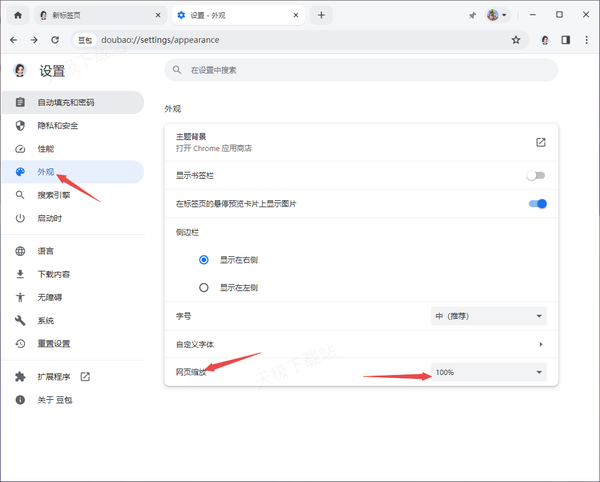
Task: Bookmark this page with star icon
Action: pyautogui.click(x=516, y=40)
